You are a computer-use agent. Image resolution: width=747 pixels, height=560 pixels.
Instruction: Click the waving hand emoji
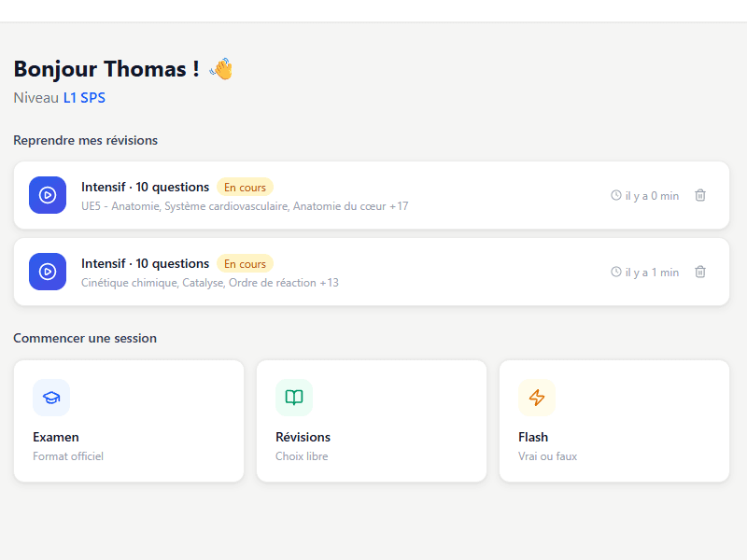tap(221, 69)
